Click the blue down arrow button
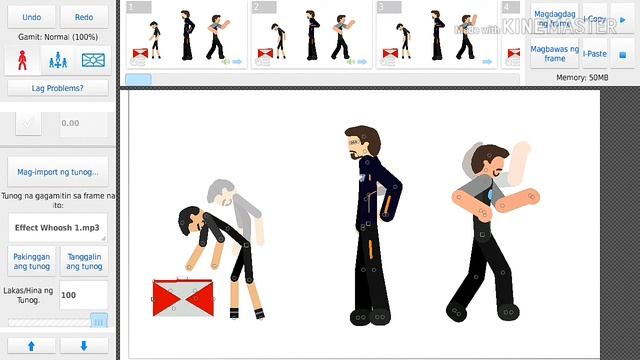This screenshot has width=640, height=360. [84, 346]
